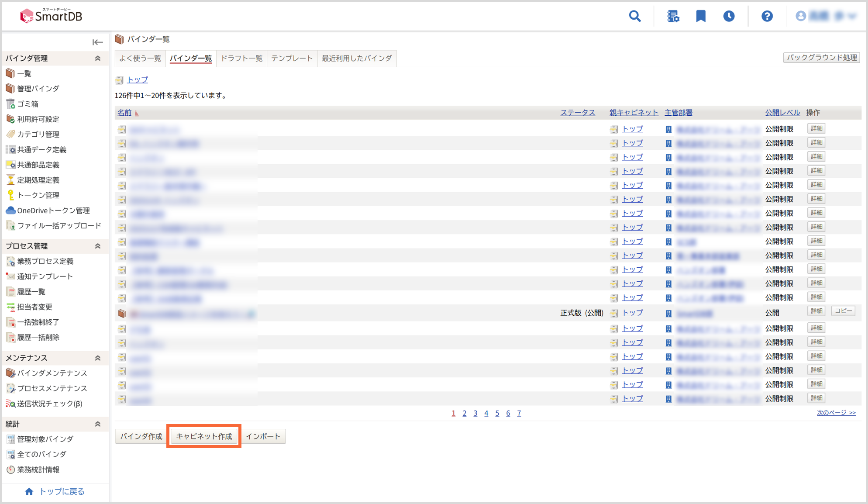Sort by 主管部署 column header
The height and width of the screenshot is (504, 868).
pos(679,113)
